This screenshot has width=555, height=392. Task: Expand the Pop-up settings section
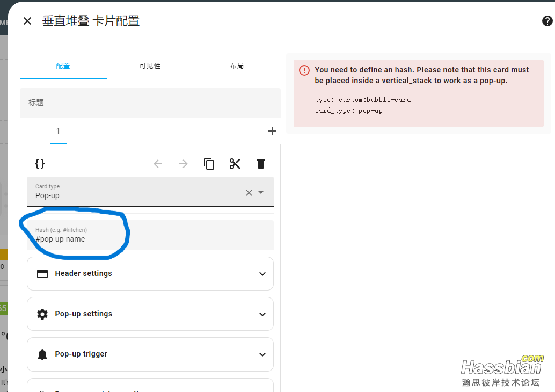(x=150, y=314)
